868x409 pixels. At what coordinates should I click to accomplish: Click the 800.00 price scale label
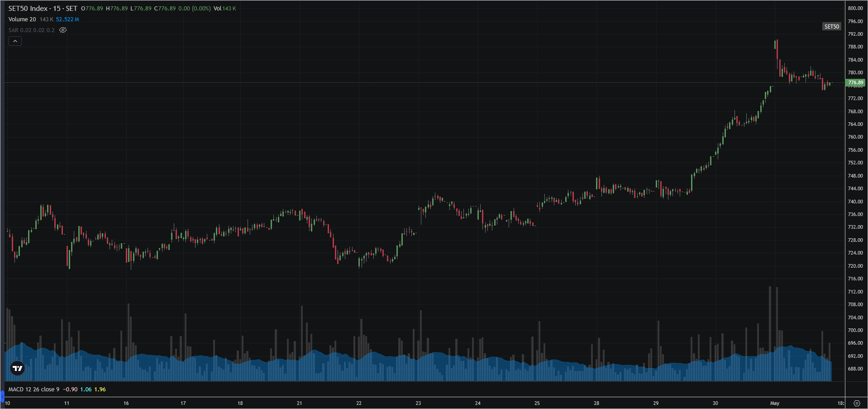[x=855, y=8]
